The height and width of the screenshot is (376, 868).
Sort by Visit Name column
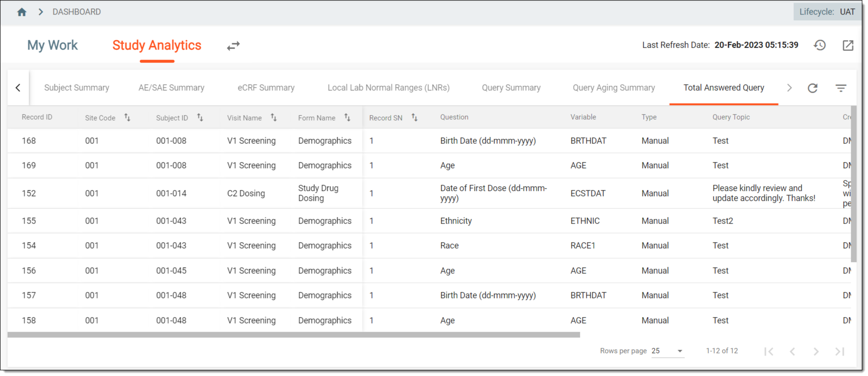coord(274,118)
